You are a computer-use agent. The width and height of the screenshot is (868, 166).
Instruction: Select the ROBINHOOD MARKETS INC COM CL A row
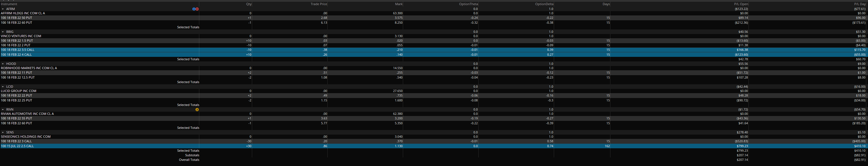(434, 68)
